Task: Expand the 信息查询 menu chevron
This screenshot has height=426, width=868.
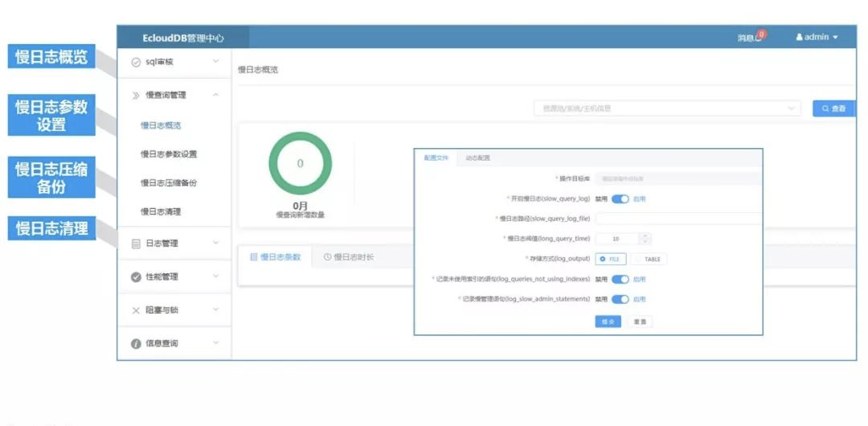Action: (x=216, y=342)
